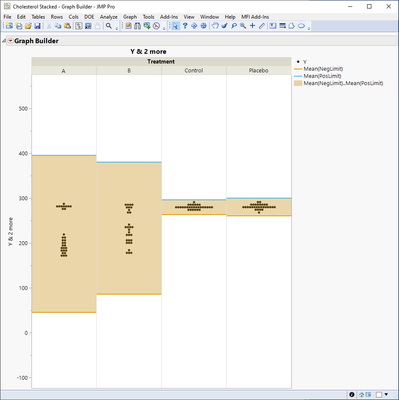Open the search magnifier in toolbar
Screen dimensions: 399x400
coord(109,26)
